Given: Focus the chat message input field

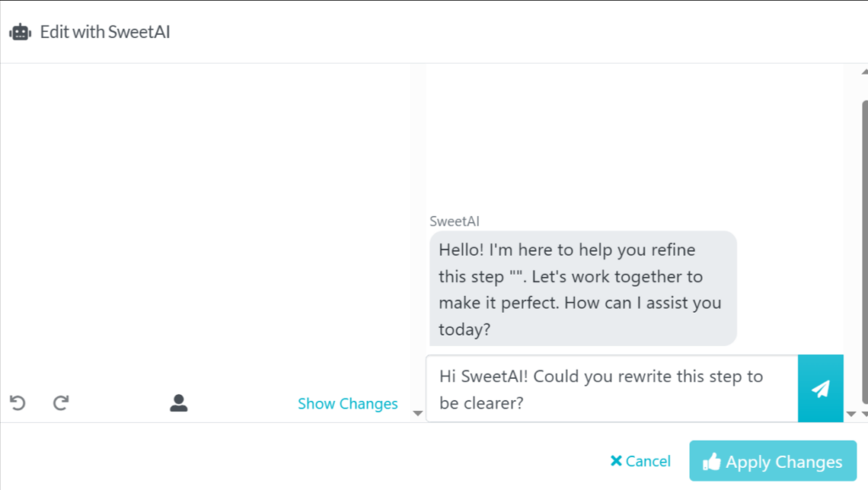Looking at the screenshot, I should pos(610,388).
